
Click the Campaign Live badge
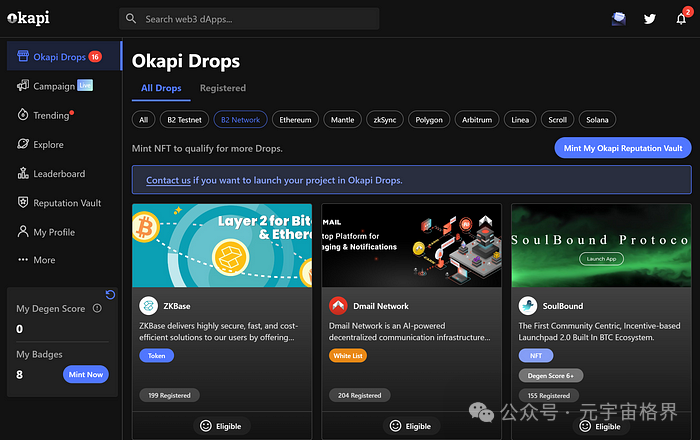85,85
